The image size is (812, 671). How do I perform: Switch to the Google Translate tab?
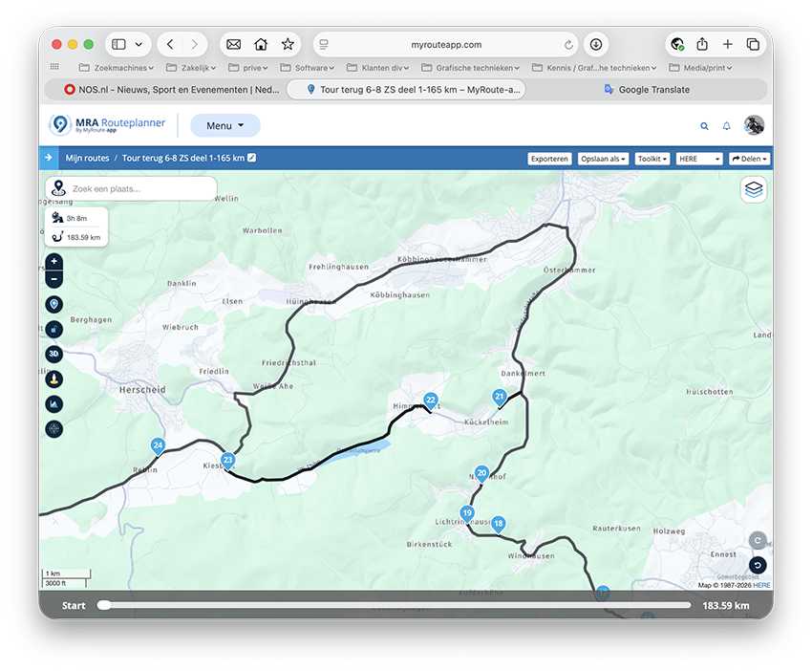[647, 90]
